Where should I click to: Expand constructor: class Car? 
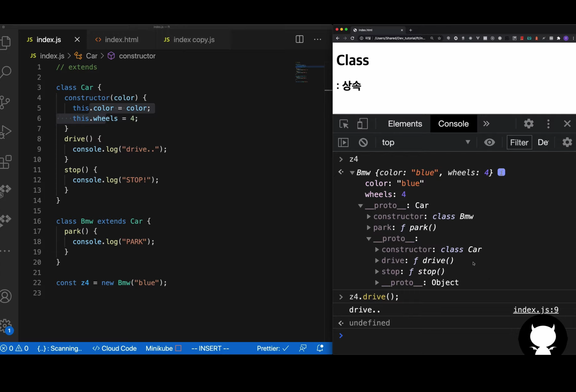point(377,250)
